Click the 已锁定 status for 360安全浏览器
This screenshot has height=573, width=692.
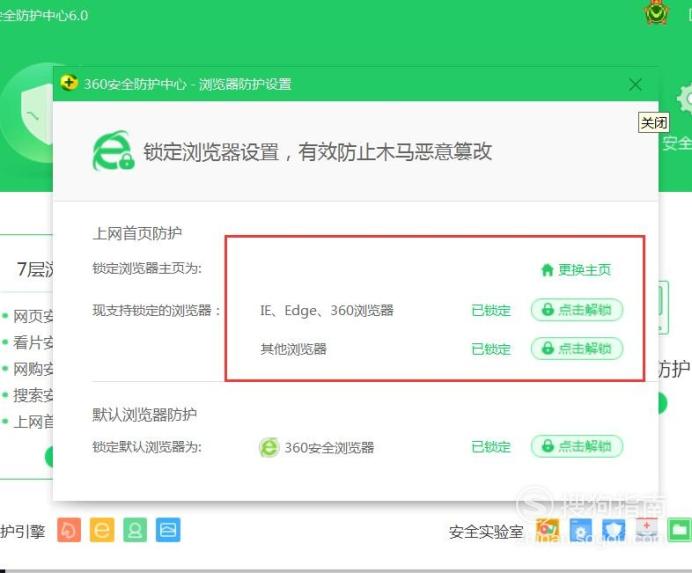tap(491, 447)
